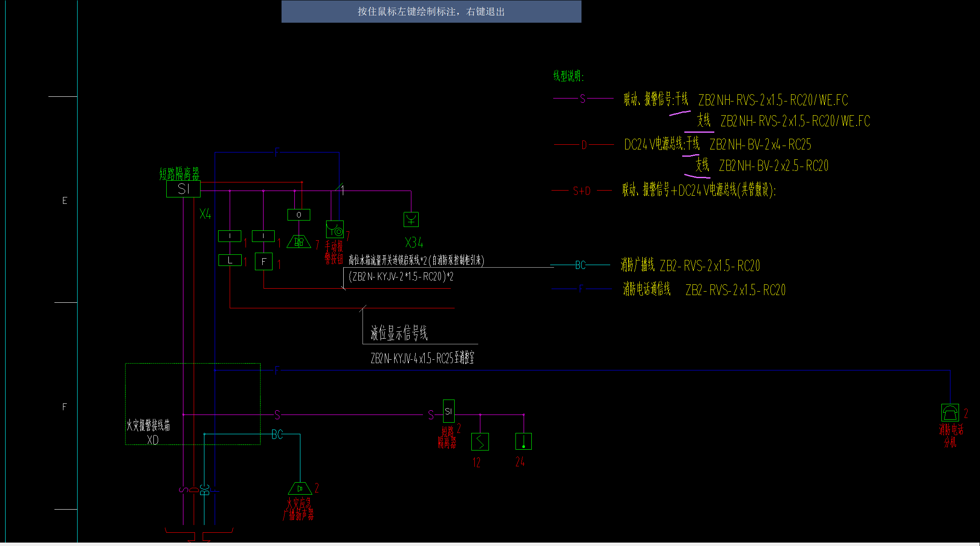The image size is (980, 546).
Task: Select the smoke detector symbol above 12
Action: [x=480, y=442]
